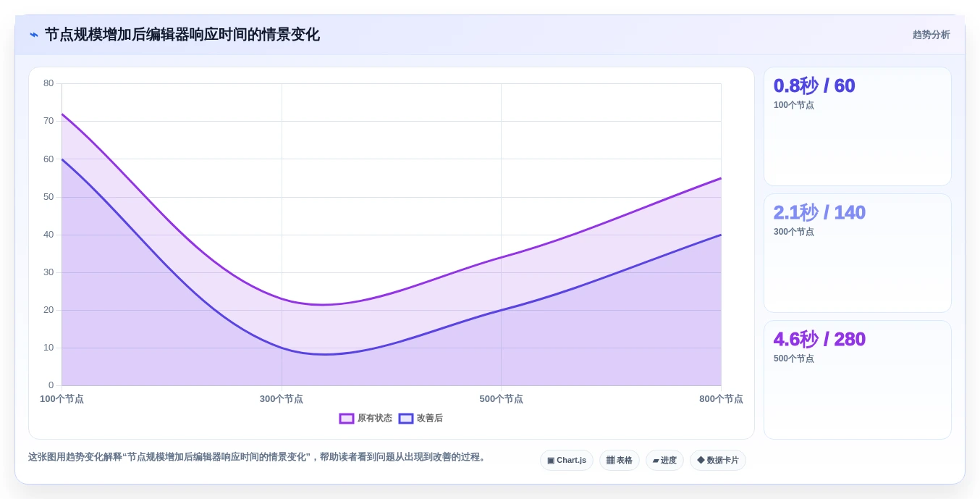The height and width of the screenshot is (499, 980).
Task: Click the table icon in 表格 tag
Action: (x=610, y=461)
